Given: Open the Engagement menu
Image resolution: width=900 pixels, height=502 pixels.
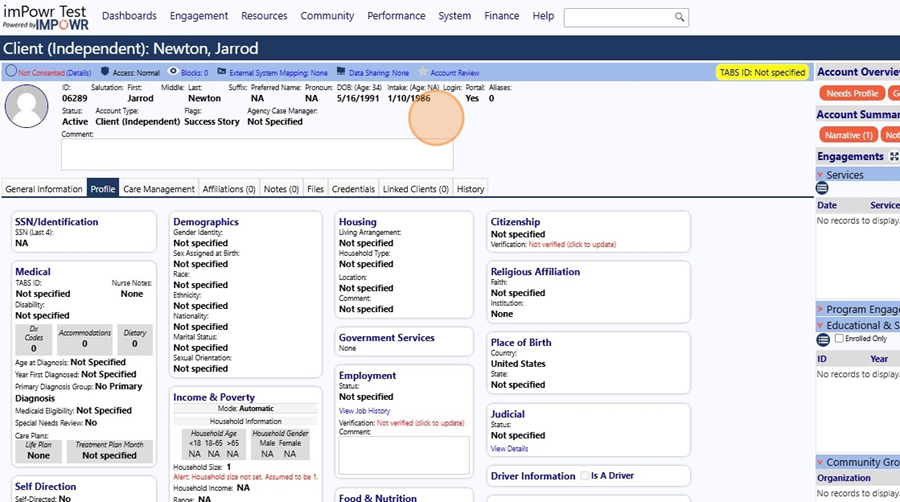Looking at the screenshot, I should [x=199, y=16].
